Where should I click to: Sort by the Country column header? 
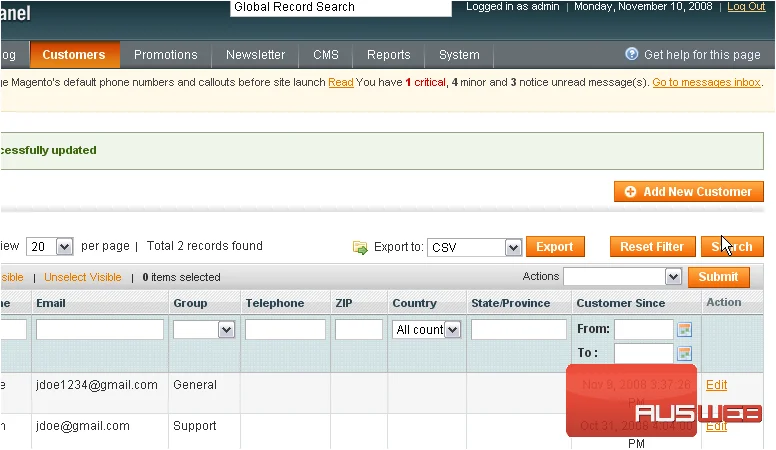414,303
